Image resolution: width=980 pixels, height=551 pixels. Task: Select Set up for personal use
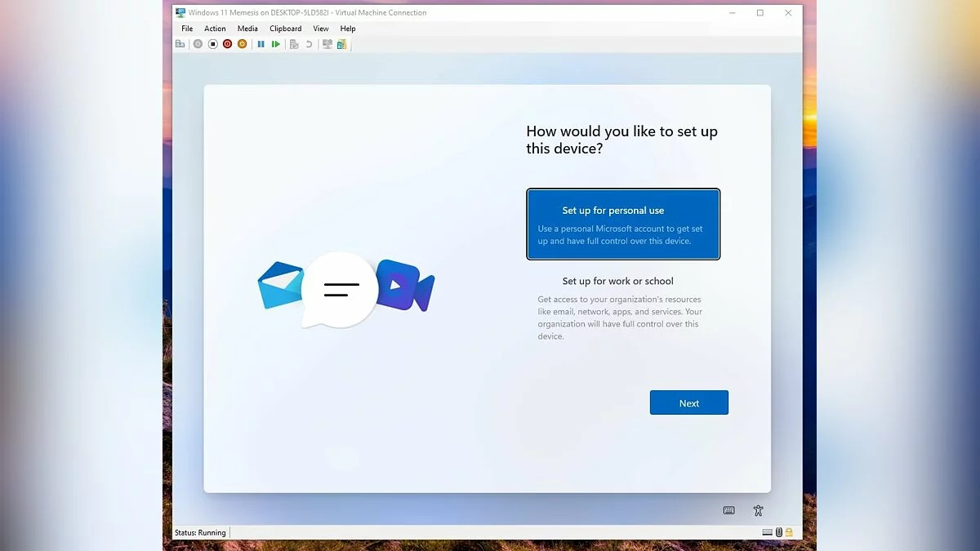[x=623, y=224]
